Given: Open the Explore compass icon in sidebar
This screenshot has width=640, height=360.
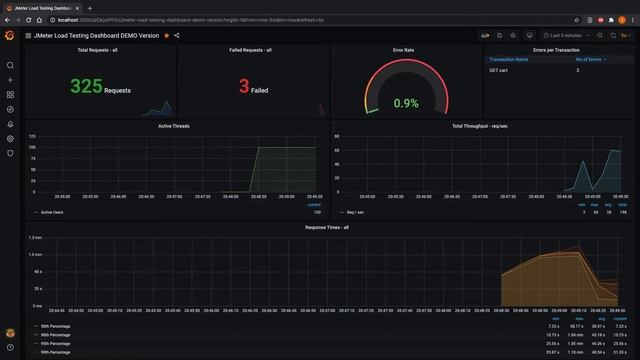Looking at the screenshot, I should (10, 109).
